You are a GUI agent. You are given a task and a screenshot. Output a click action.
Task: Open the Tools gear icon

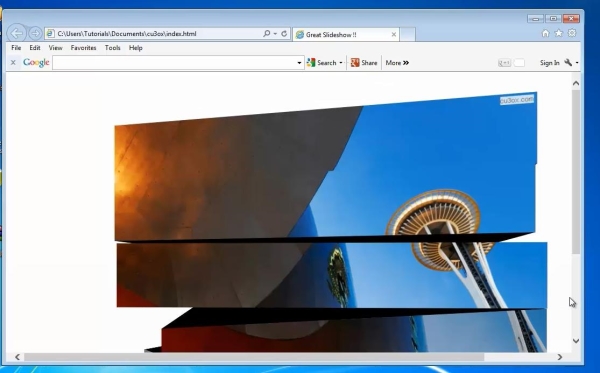(572, 33)
